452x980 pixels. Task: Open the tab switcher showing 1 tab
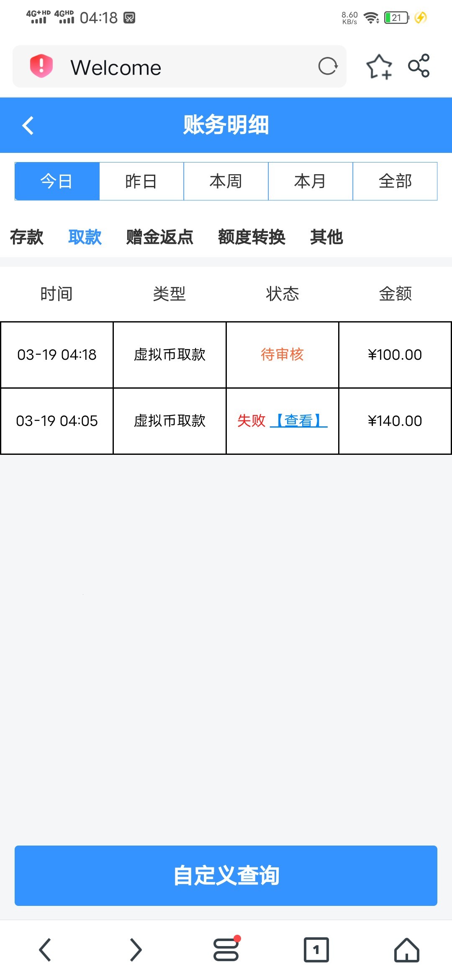point(316,949)
